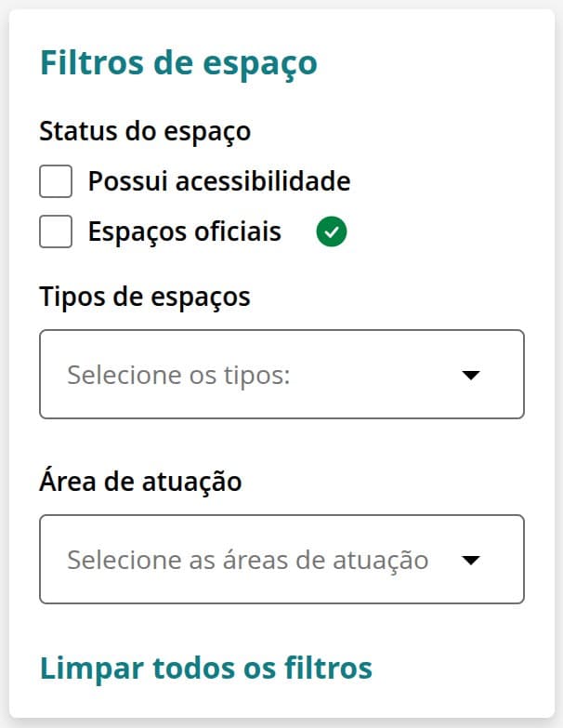Click the Possui acessibilidade label text
This screenshot has width=563, height=728.
(219, 181)
